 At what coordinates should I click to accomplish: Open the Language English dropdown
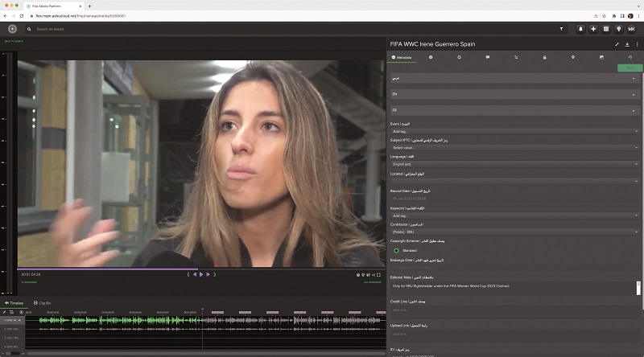514,164
